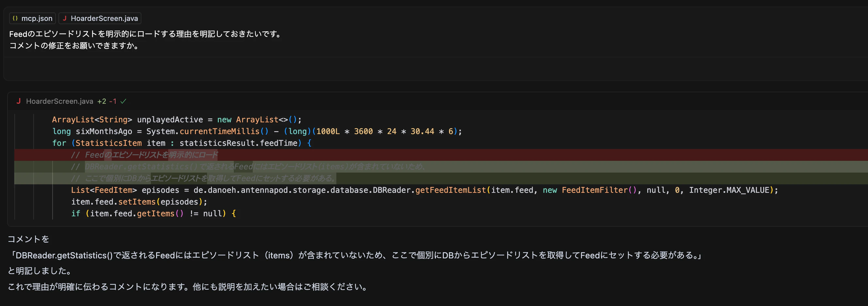Click the JSON braces icon on mcp.json chip

(x=15, y=18)
